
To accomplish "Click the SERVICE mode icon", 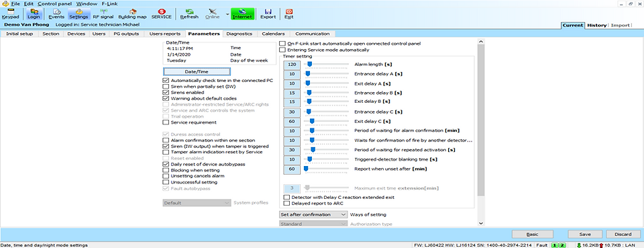I will pos(162,14).
